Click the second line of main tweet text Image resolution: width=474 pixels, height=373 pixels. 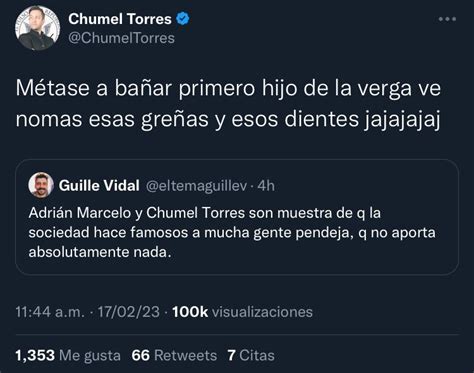click(227, 120)
